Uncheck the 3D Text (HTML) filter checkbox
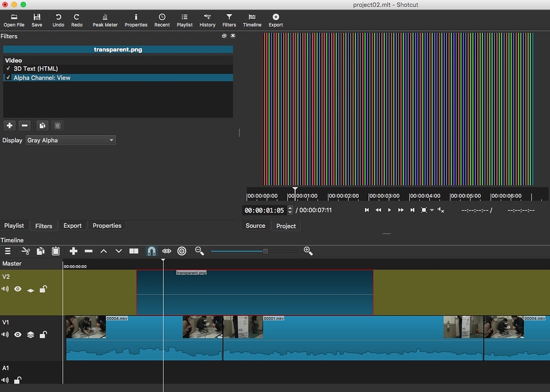 [x=8, y=69]
